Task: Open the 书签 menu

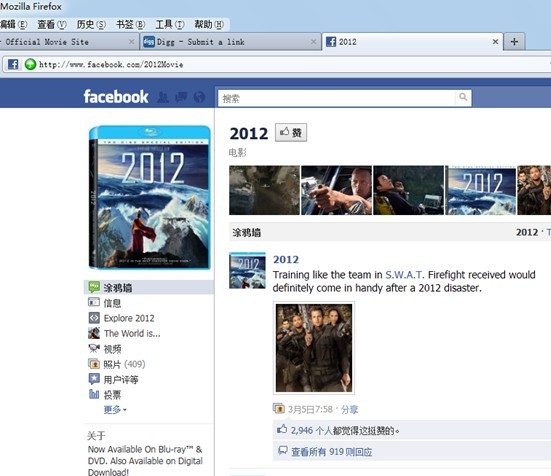Action: [x=130, y=24]
